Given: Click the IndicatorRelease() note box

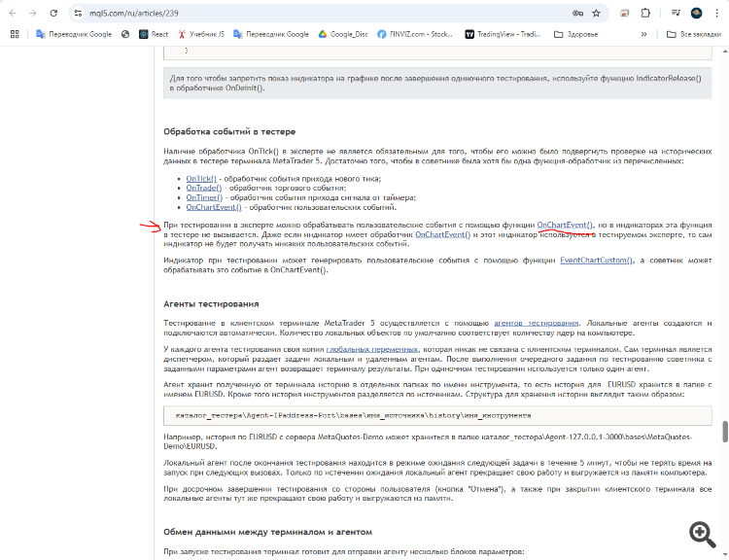Looking at the screenshot, I should coord(437,83).
